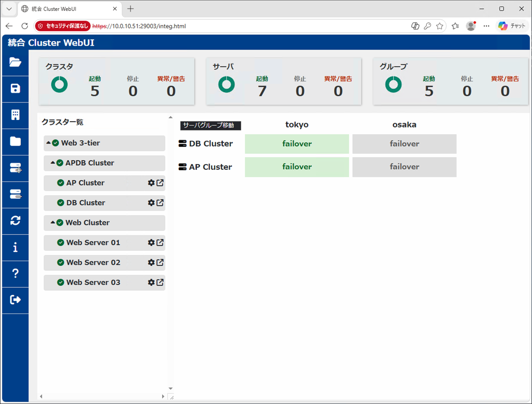
Task: Open the help question mark icon
Action: coord(15,274)
